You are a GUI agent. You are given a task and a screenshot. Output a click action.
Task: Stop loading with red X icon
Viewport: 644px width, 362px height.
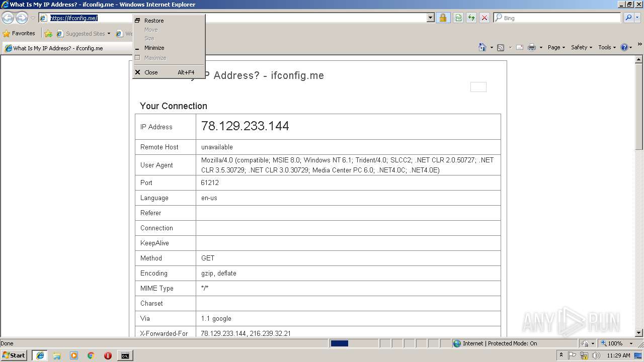click(x=485, y=18)
